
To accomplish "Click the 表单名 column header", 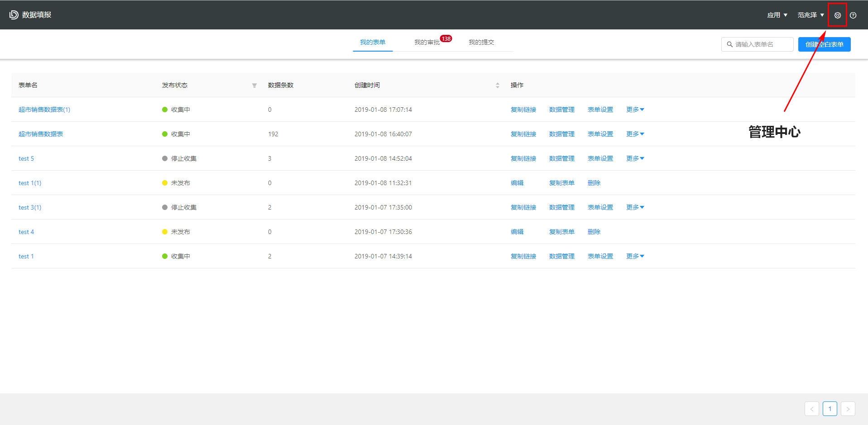I will (28, 85).
